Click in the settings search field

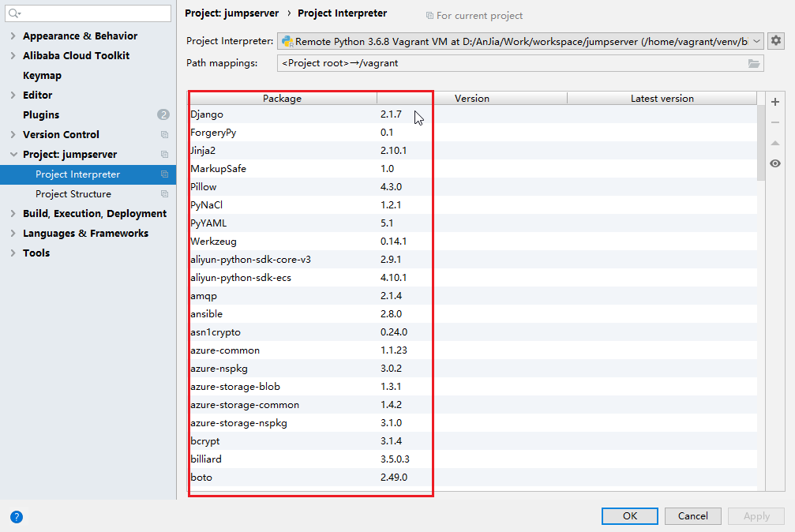88,13
